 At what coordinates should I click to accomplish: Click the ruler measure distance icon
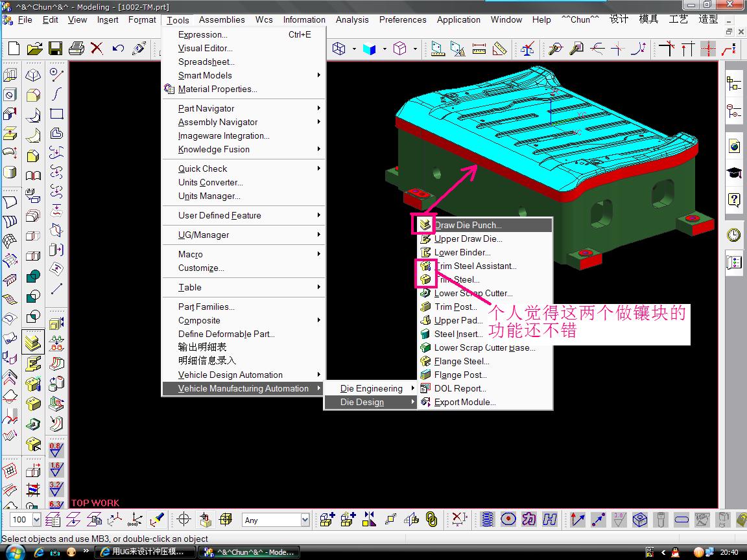pos(479,49)
